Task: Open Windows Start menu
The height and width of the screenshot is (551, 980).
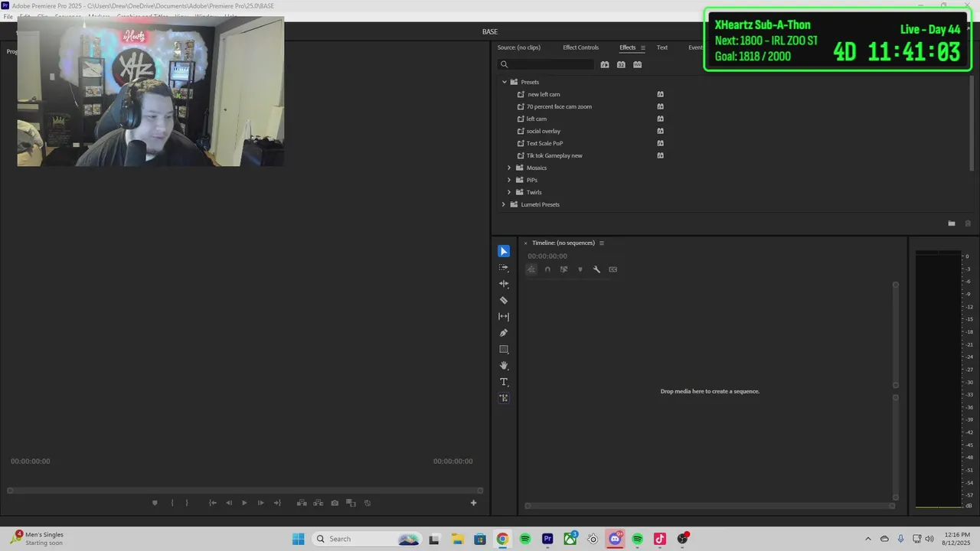Action: click(x=299, y=539)
